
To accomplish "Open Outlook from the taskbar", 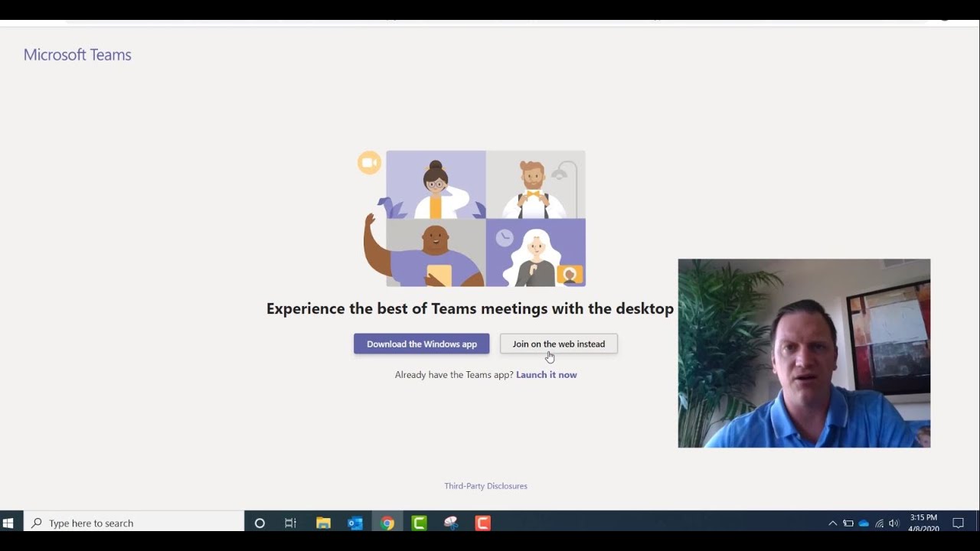I will pyautogui.click(x=355, y=523).
